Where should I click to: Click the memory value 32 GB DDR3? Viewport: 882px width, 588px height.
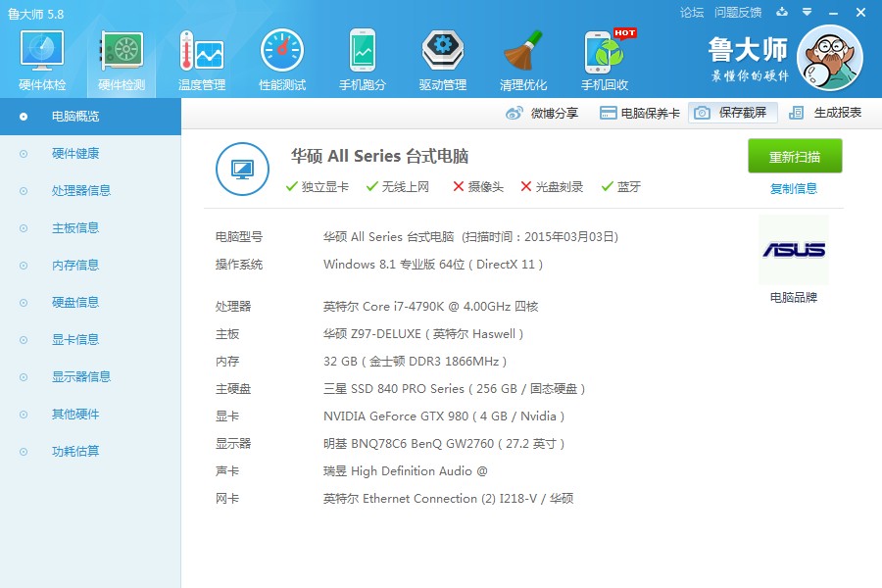coord(416,362)
